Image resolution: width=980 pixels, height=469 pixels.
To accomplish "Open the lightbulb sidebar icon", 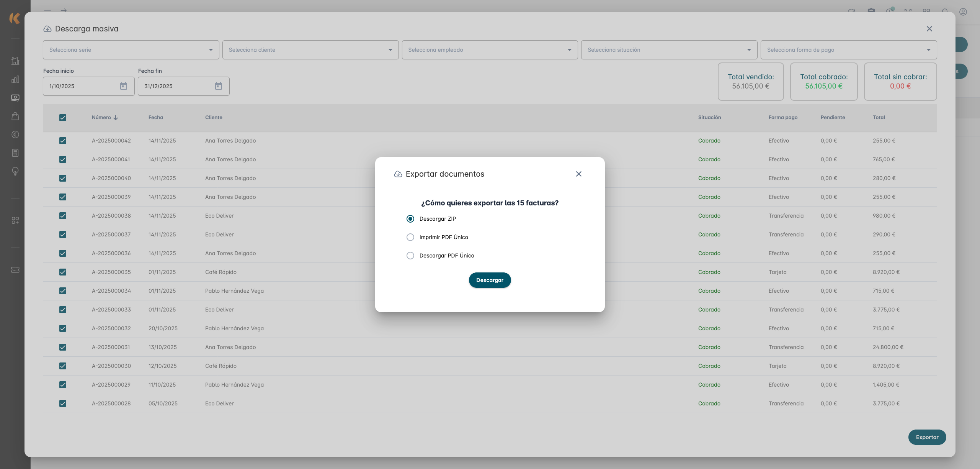I will pyautogui.click(x=15, y=171).
